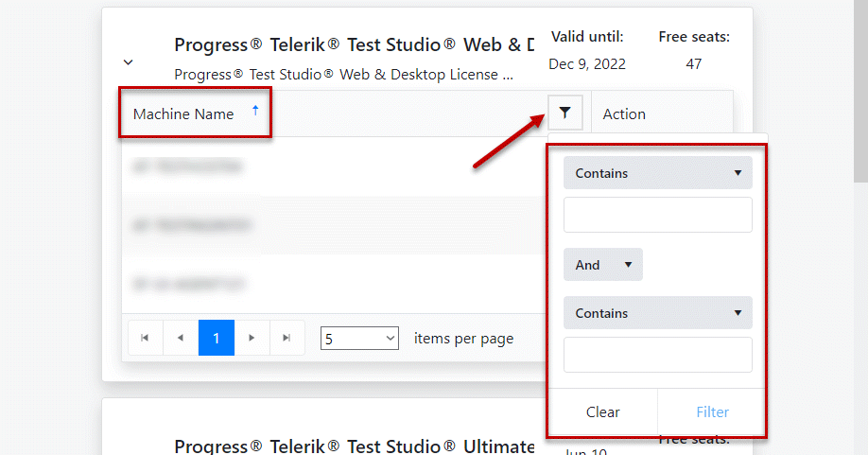Open the Machine Name filter funnel icon
The image size is (868, 455).
pos(564,113)
